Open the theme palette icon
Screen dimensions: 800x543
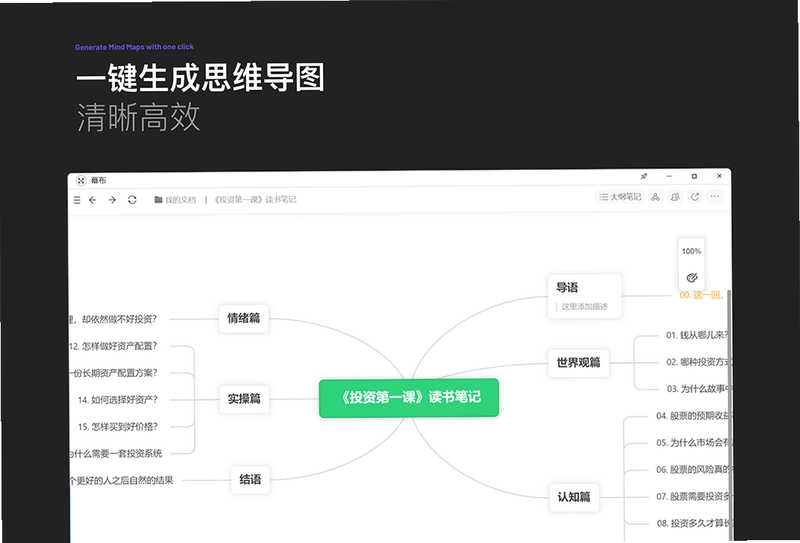point(692,277)
